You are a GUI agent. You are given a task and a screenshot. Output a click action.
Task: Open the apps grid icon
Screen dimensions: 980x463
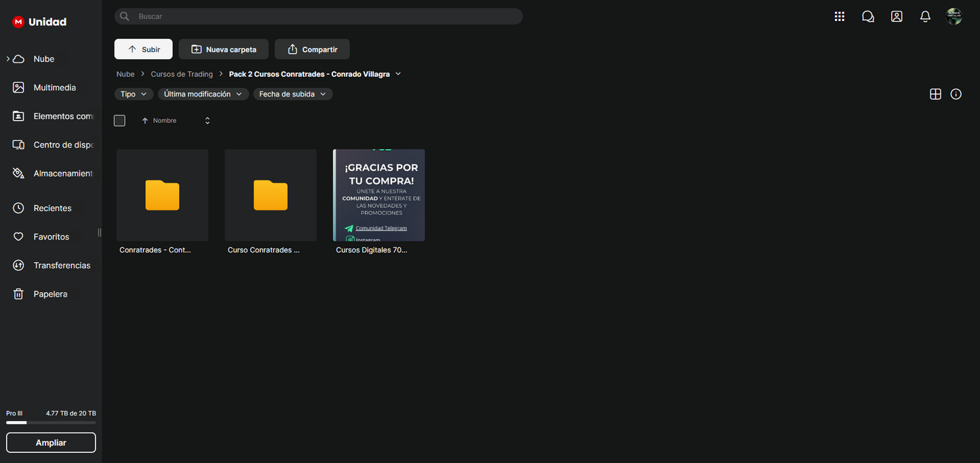[x=839, y=17]
